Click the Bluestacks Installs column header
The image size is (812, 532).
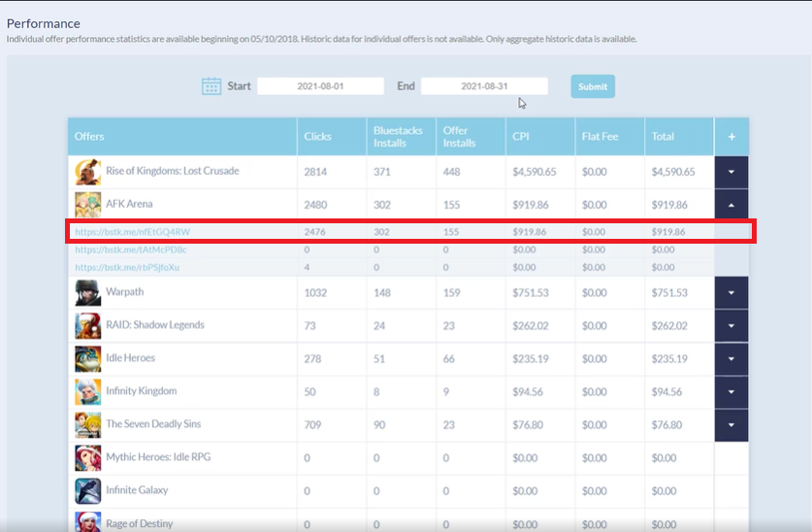[x=402, y=137]
